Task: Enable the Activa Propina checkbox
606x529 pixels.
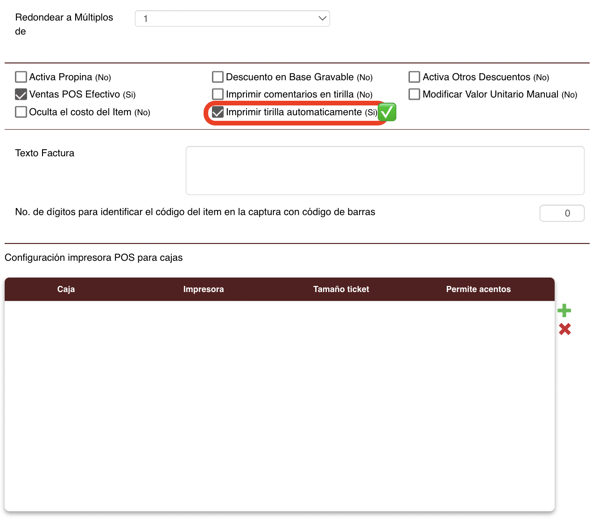Action: (21, 77)
